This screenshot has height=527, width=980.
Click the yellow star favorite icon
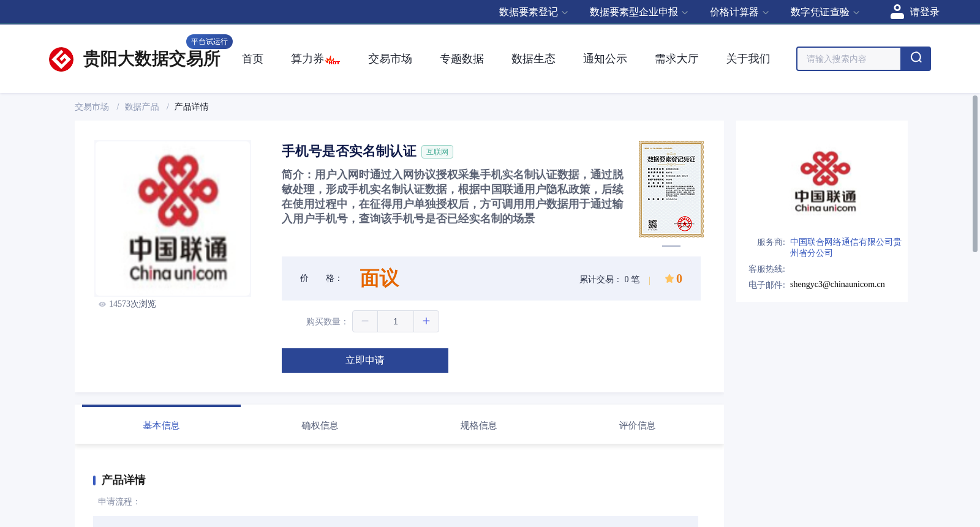click(669, 278)
